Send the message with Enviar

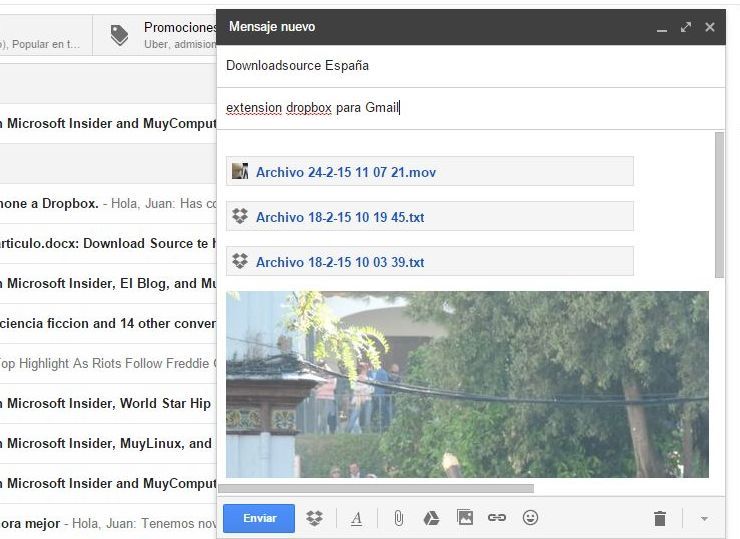259,518
